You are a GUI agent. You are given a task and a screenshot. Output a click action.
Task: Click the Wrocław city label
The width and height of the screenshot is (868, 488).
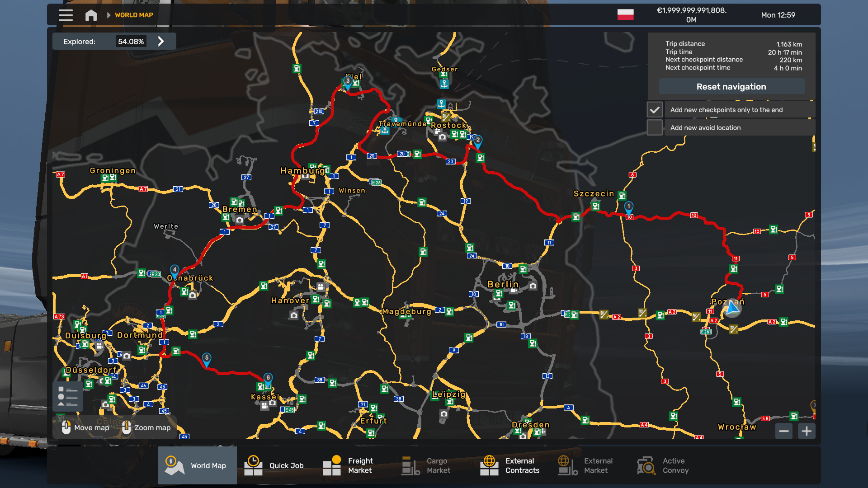(x=737, y=427)
